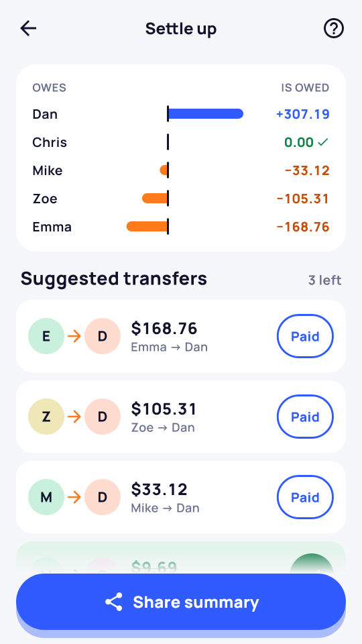
Task: Mark Emma to Dan transfer as Paid
Action: click(306, 336)
